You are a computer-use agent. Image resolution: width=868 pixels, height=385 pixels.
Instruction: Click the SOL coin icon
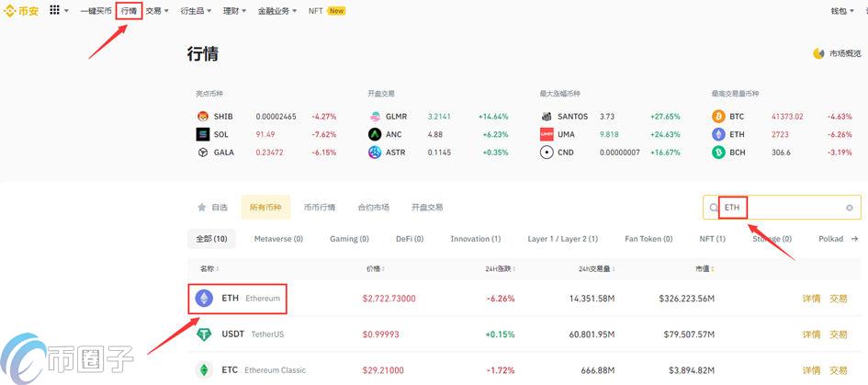pyautogui.click(x=203, y=134)
